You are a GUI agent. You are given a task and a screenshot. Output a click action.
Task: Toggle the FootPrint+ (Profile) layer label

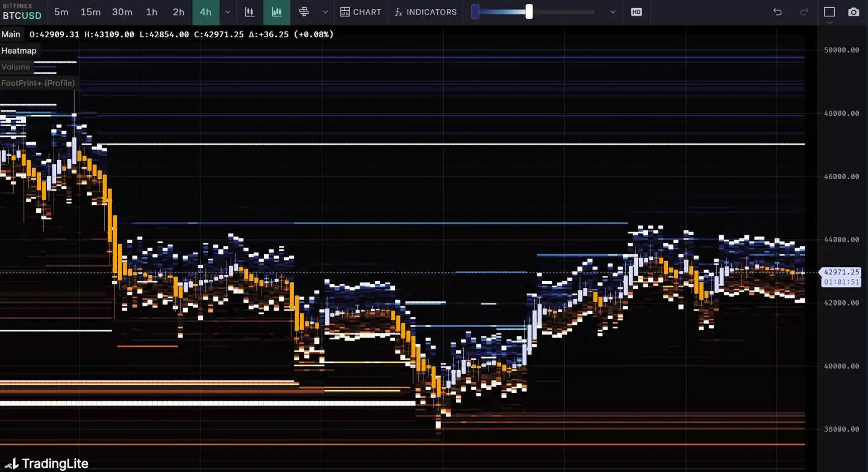point(38,83)
